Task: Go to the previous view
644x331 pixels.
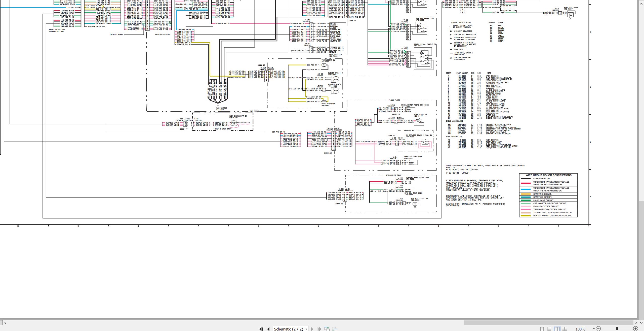Action: tap(327, 329)
